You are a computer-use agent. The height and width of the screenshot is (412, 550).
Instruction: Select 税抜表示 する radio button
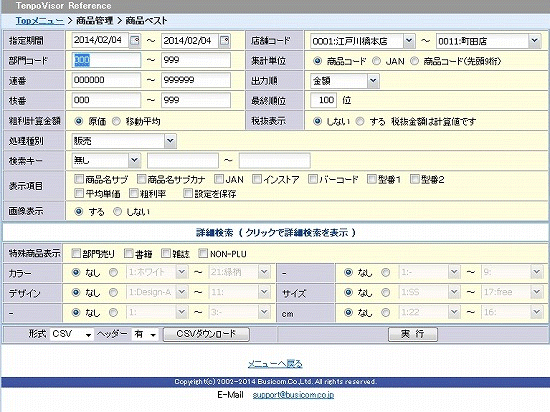(x=360, y=121)
